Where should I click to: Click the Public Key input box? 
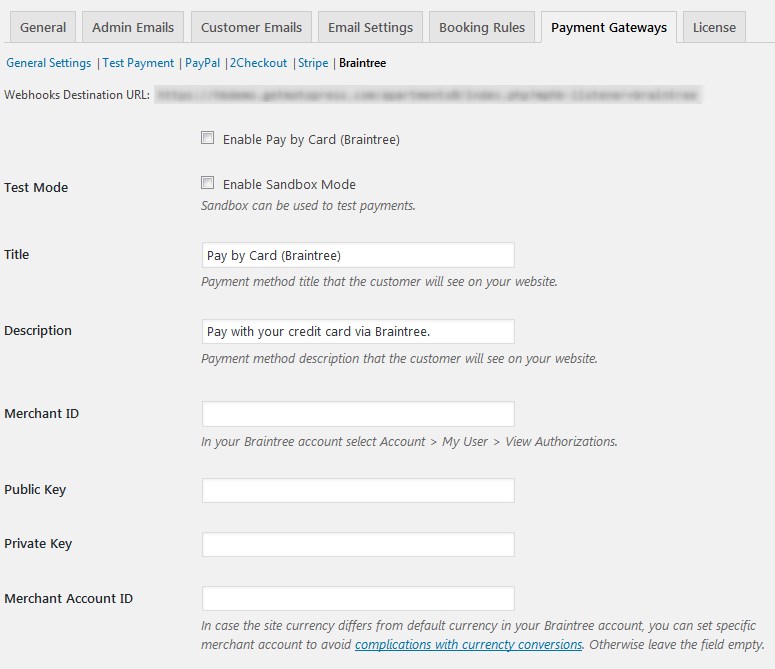coord(358,490)
